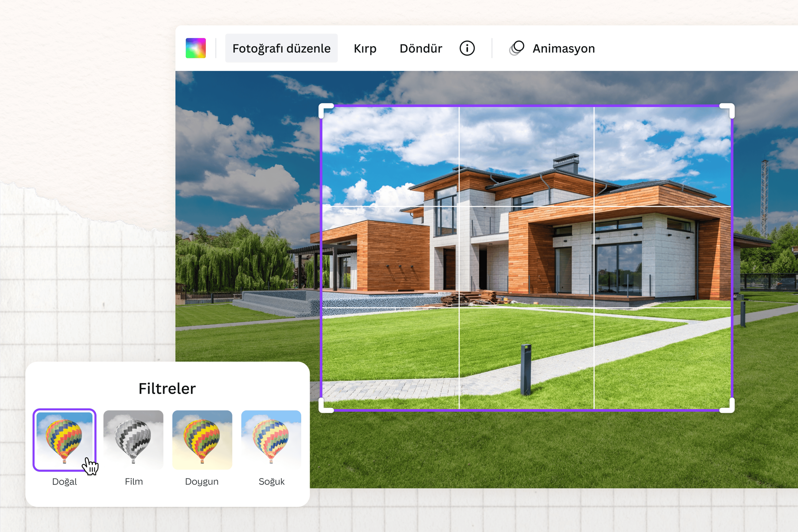Open the rainbow color swatch picker
Viewport: 798px width, 532px height.
tap(196, 48)
